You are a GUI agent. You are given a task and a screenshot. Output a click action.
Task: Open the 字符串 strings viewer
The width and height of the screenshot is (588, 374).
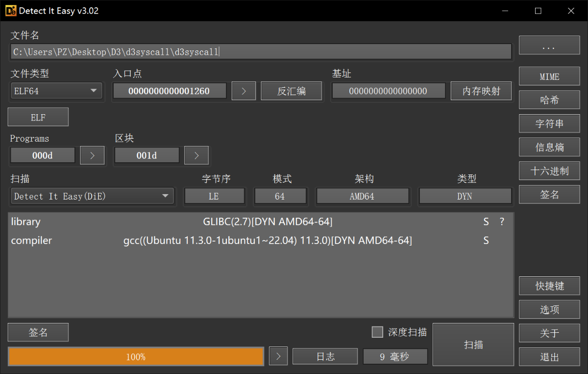(x=549, y=124)
